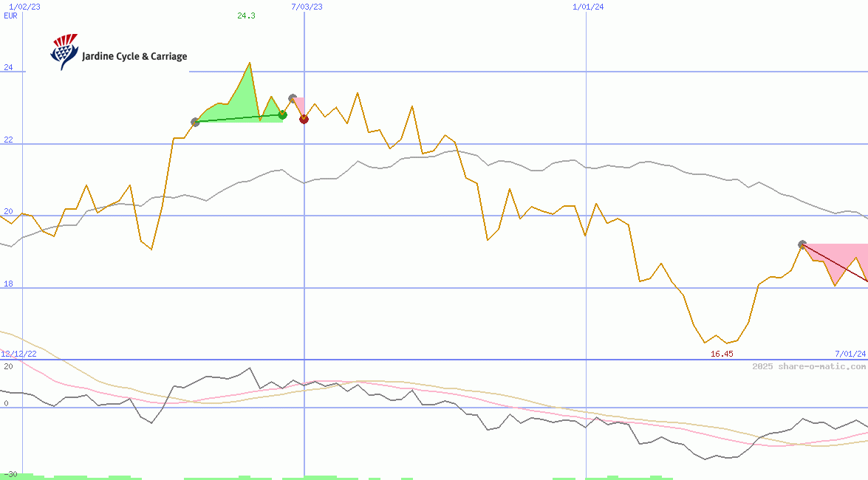Image resolution: width=868 pixels, height=480 pixels.
Task: Click the 24.3 high price label
Action: click(246, 16)
